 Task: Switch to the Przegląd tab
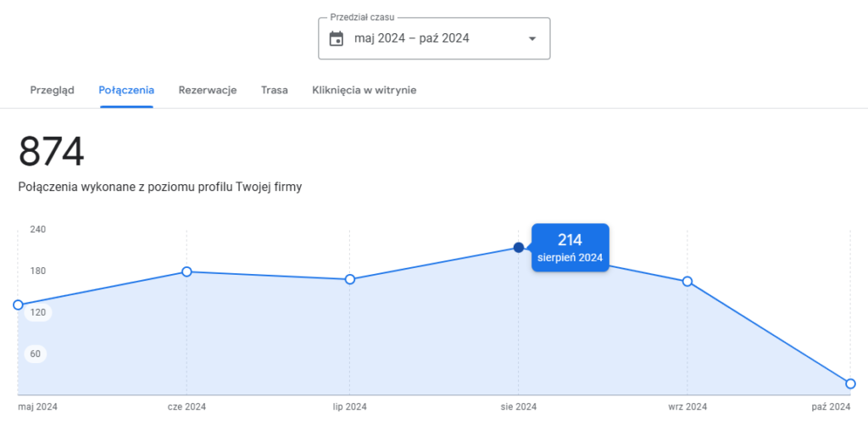click(53, 90)
